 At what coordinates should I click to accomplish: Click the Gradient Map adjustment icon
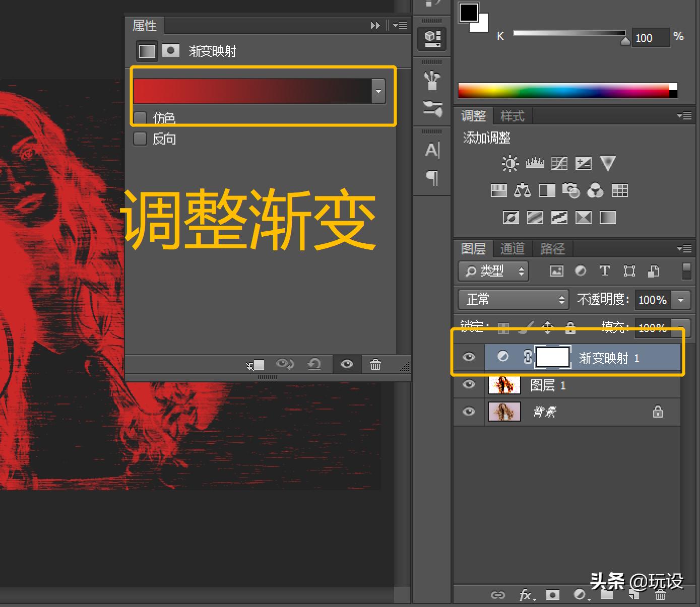coord(608,218)
